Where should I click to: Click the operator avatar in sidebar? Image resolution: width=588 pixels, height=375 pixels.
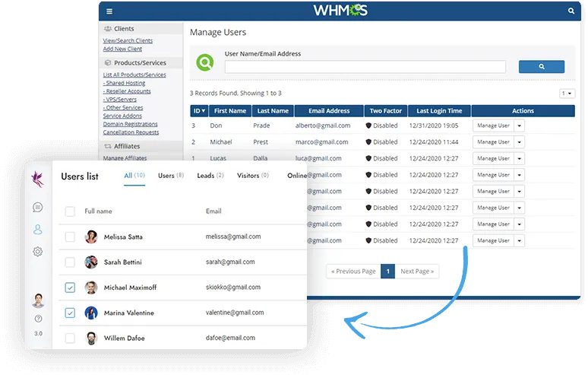coord(38,301)
